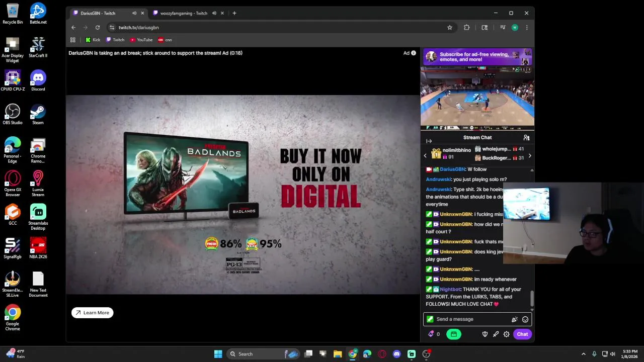Collapse the Stream Chat panel
The width and height of the screenshot is (644, 362).
[429, 141]
